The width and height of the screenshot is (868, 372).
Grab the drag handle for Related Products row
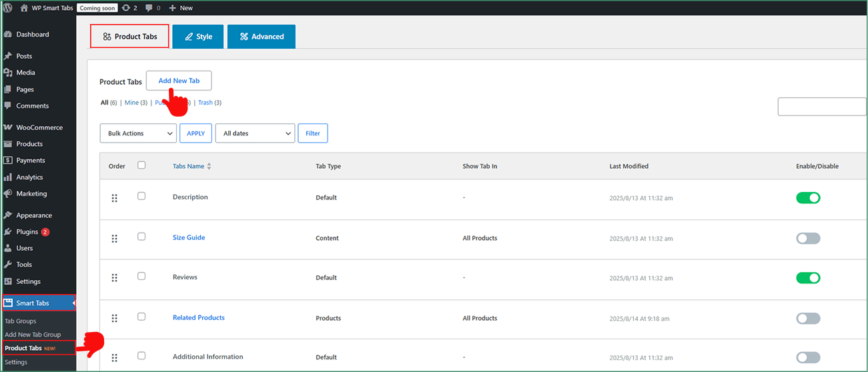click(114, 318)
